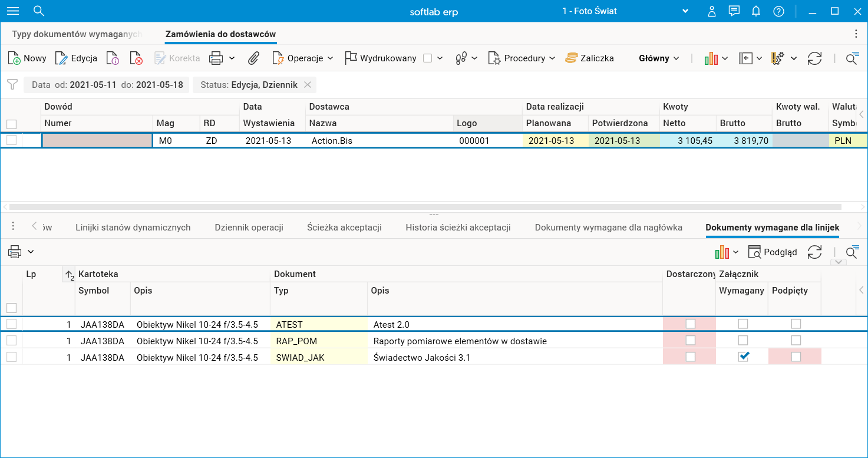This screenshot has width=868, height=458.
Task: Toggle the Wydrukowany checkbox
Action: coord(428,58)
